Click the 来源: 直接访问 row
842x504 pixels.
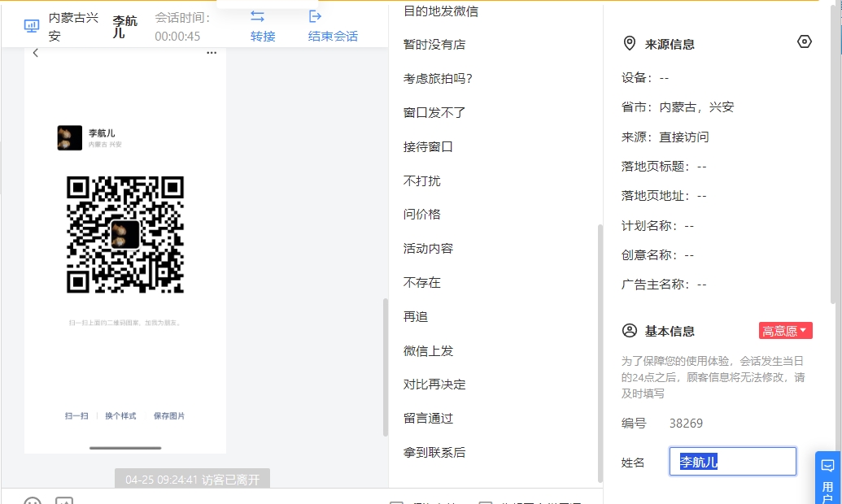[x=665, y=137]
